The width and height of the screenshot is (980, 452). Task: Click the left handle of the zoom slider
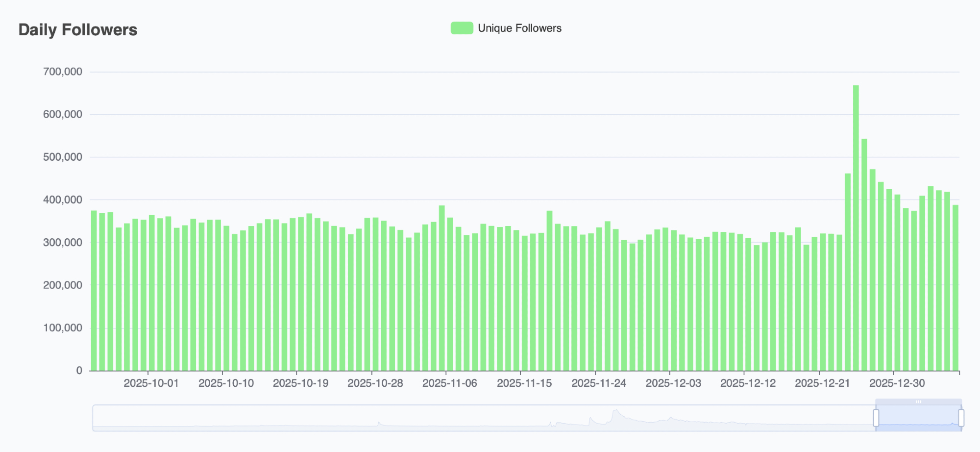click(x=876, y=418)
